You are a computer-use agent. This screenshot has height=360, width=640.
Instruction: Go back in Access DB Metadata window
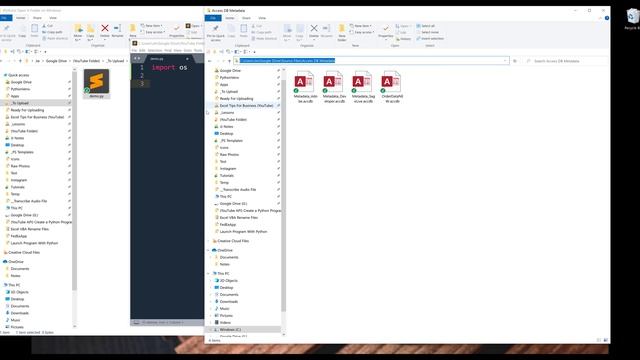click(210, 61)
